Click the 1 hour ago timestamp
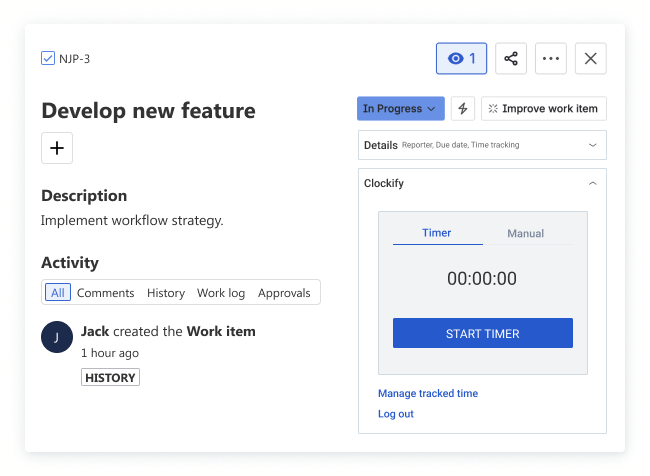Image resolution: width=650 pixels, height=476 pixels. click(x=110, y=353)
